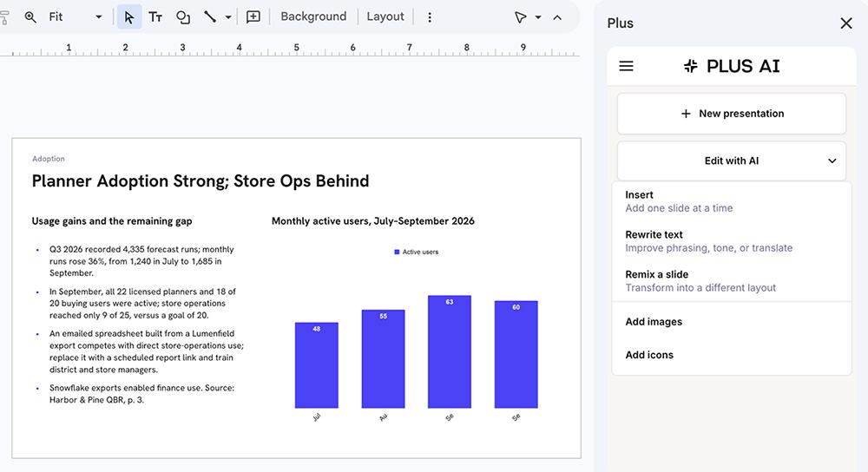This screenshot has height=472, width=868.
Task: Click the 'Monthly active users' chart heading
Action: (x=372, y=221)
